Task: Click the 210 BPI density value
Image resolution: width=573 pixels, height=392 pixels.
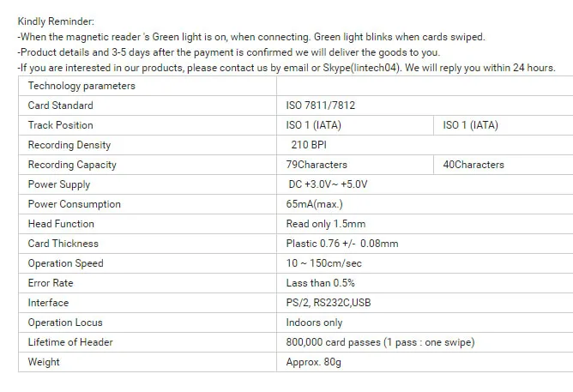Action: click(x=309, y=145)
